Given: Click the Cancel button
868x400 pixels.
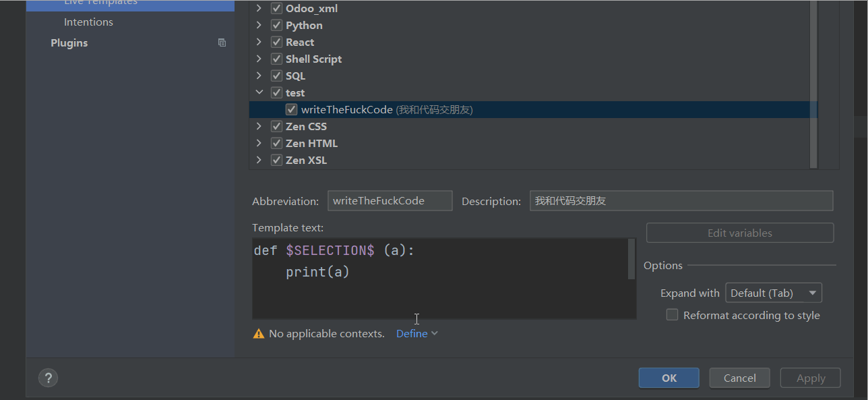Looking at the screenshot, I should (740, 378).
